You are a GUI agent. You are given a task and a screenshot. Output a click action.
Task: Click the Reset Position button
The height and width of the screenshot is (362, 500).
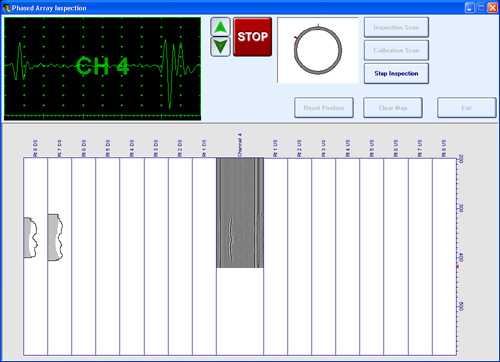[x=324, y=108]
